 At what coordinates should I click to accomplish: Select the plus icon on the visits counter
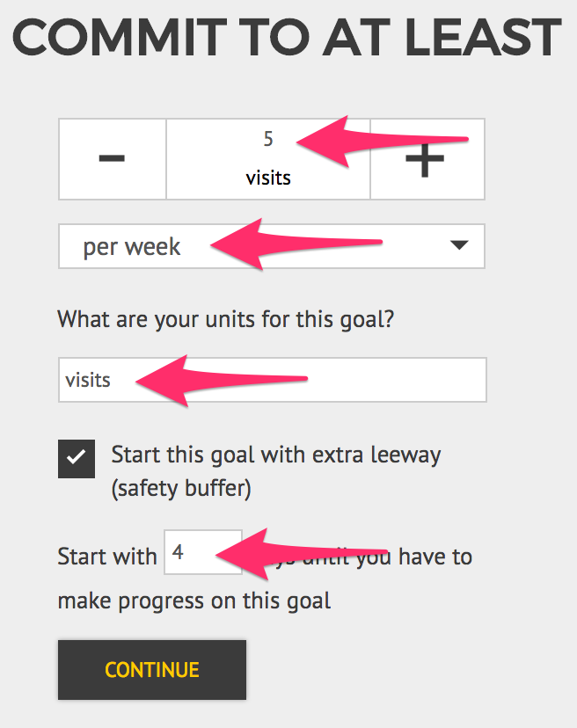[426, 158]
